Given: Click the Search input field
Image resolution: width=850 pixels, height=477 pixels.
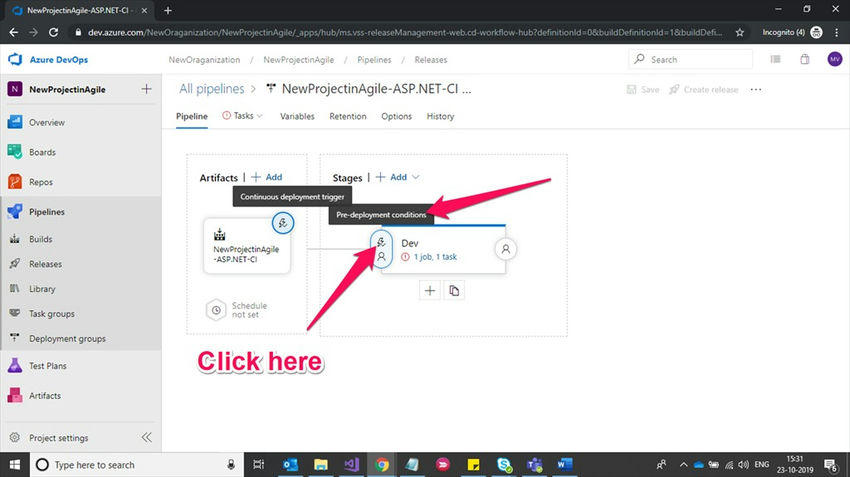Looking at the screenshot, I should tap(691, 59).
